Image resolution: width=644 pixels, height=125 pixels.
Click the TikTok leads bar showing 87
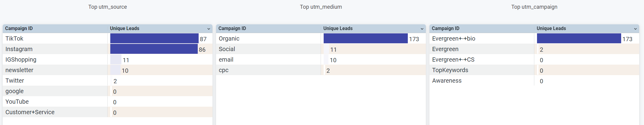coord(154,38)
